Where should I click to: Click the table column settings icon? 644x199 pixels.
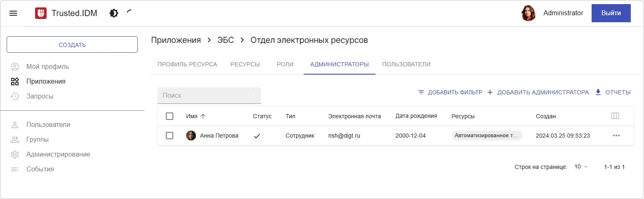pos(615,116)
